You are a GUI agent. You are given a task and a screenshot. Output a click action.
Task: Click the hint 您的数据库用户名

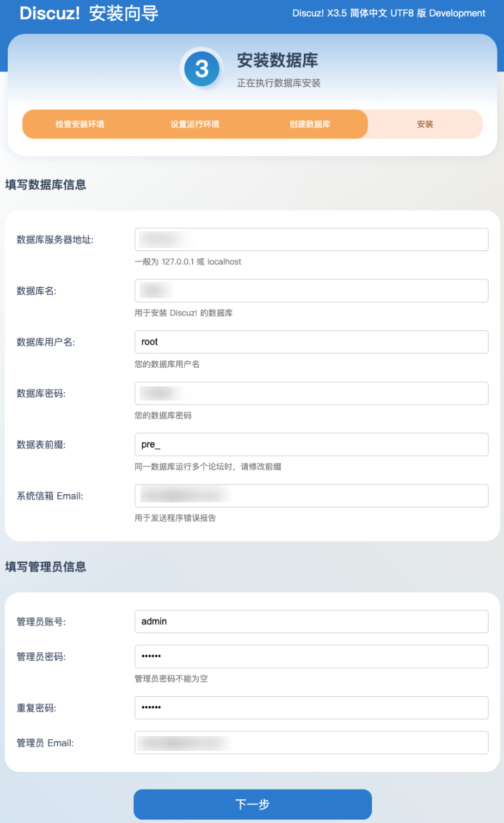(x=167, y=364)
